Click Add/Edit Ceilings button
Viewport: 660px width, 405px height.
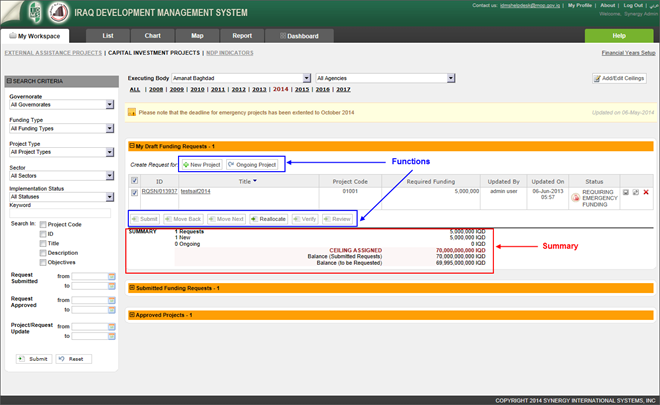619,78
